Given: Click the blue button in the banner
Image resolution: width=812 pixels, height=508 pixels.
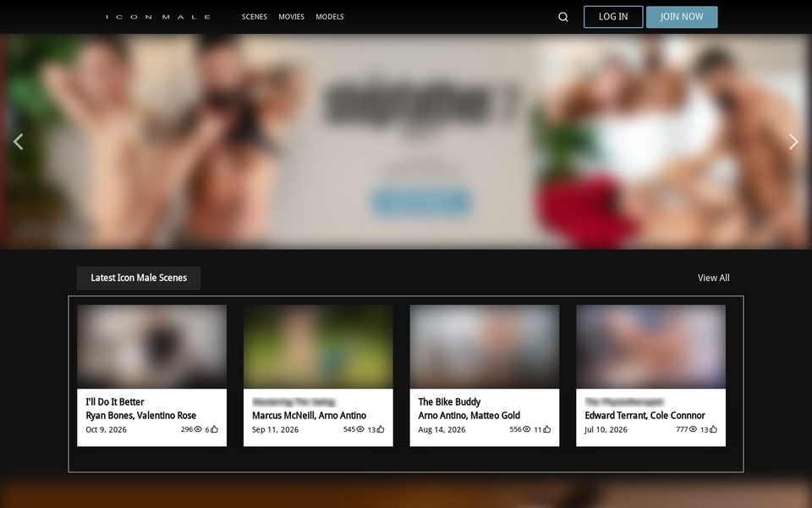Looking at the screenshot, I should point(421,202).
